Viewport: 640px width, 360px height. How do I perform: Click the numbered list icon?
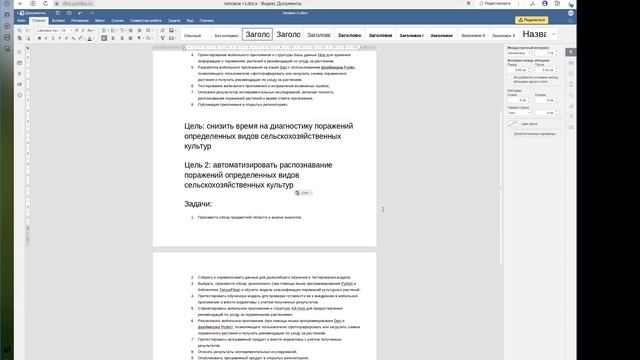[x=113, y=30]
